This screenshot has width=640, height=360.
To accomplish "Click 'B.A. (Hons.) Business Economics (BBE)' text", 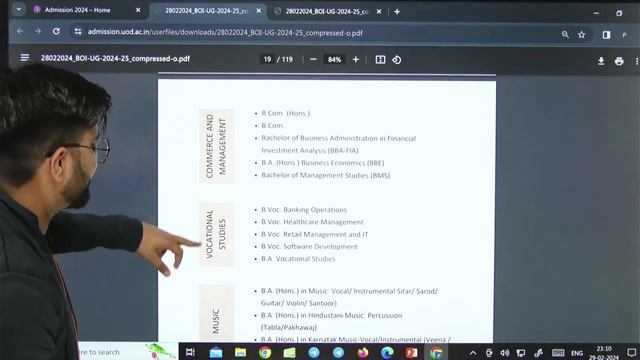I will pos(322,163).
